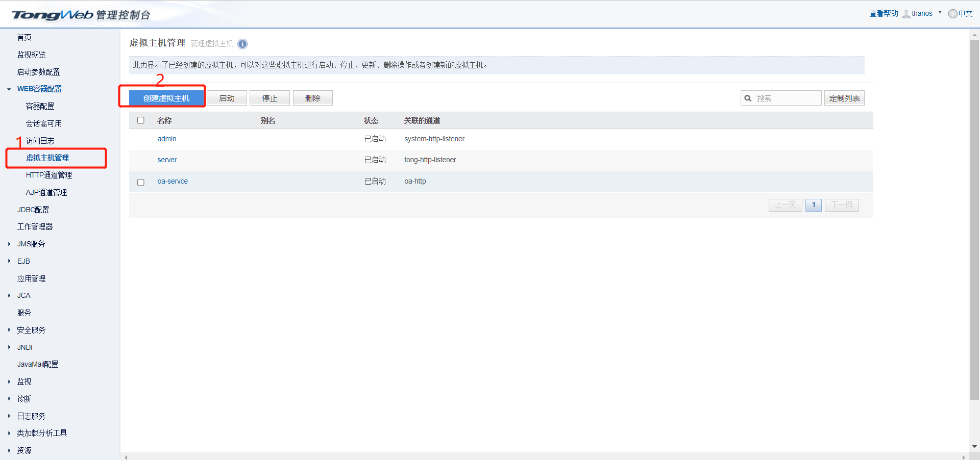980x460 pixels.
Task: Click the magnifier icon in the search box
Action: [748, 98]
